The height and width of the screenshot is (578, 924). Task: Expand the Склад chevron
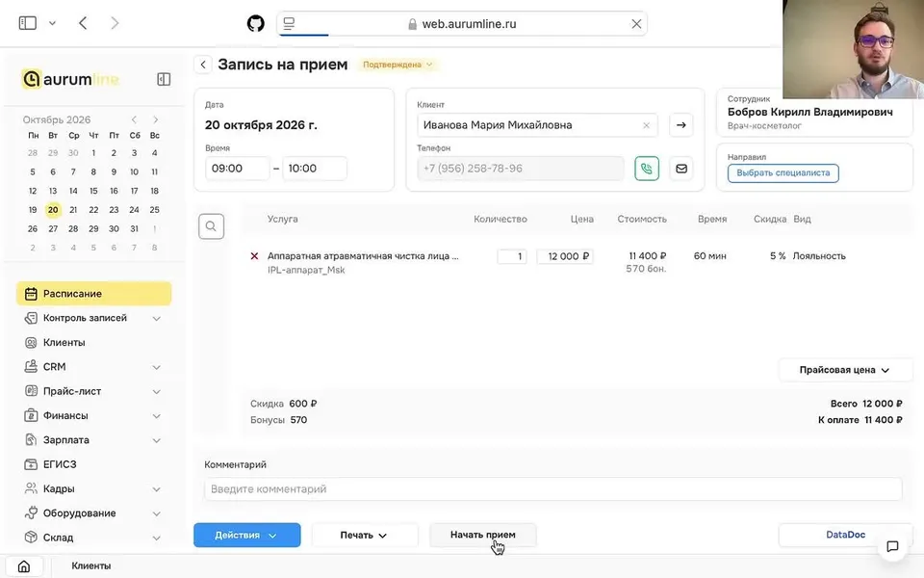[156, 538]
